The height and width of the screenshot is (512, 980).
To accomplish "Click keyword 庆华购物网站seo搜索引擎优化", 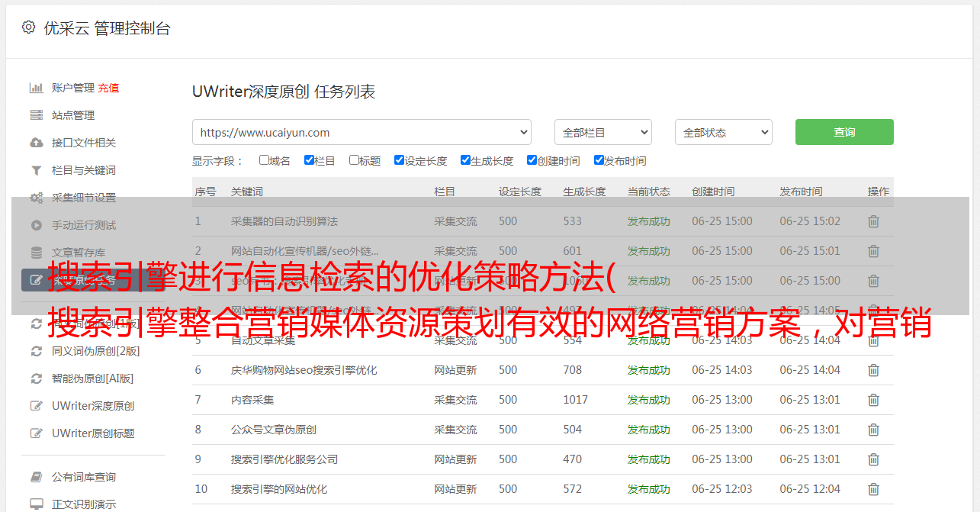I will pos(304,370).
